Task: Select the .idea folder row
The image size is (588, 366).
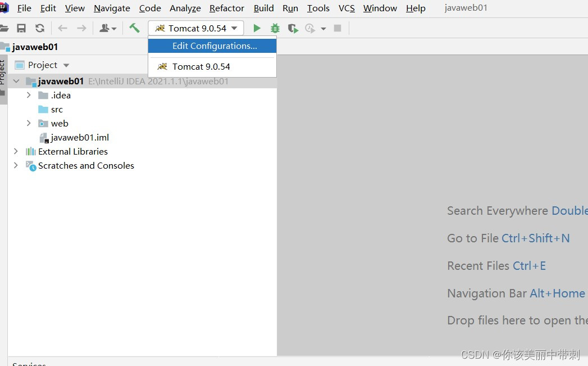Action: pyautogui.click(x=143, y=96)
